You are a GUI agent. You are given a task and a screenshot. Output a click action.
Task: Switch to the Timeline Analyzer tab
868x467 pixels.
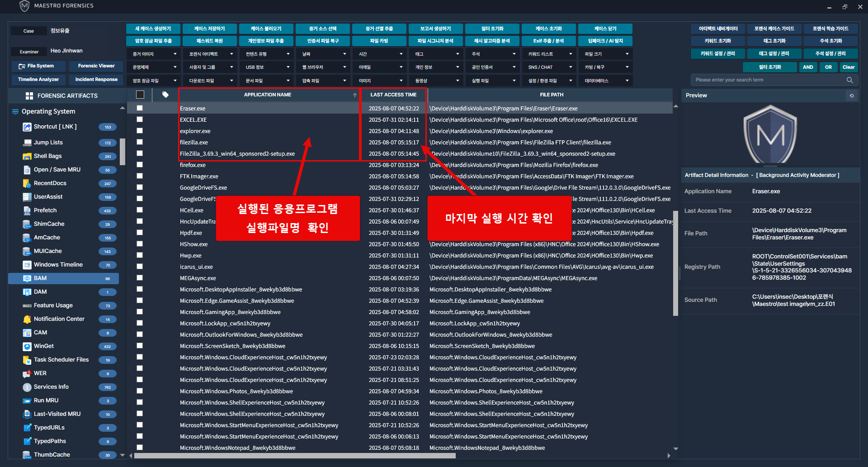(38, 80)
